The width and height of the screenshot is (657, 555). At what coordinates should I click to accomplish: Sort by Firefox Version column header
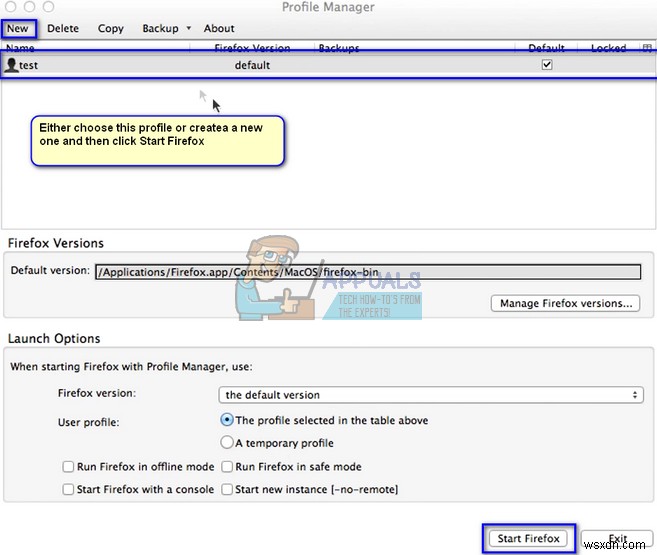(252, 47)
